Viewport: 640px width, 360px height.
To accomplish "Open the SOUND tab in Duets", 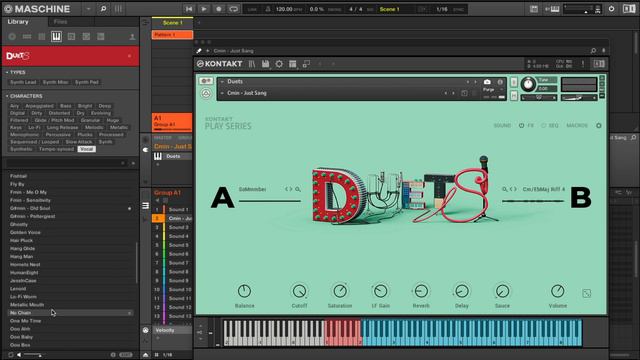I will coord(502,126).
